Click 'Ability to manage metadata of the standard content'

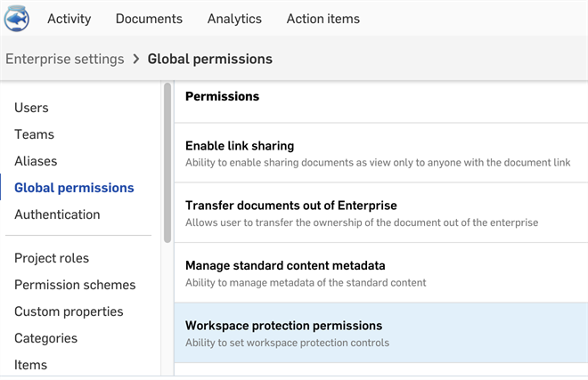pos(306,283)
